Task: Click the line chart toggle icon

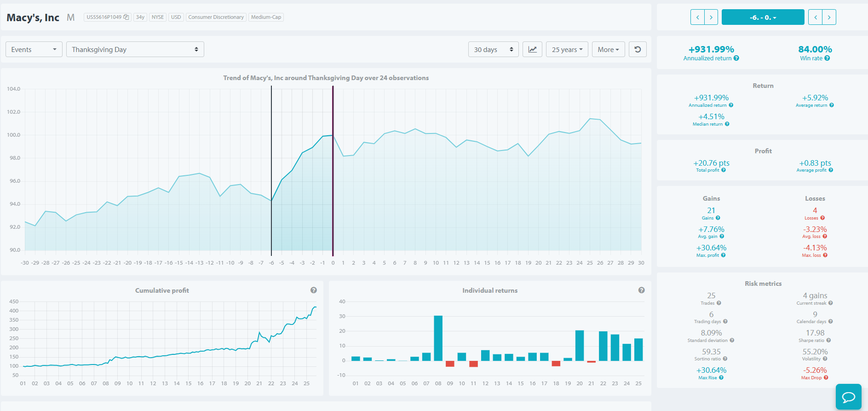Action: coord(532,49)
